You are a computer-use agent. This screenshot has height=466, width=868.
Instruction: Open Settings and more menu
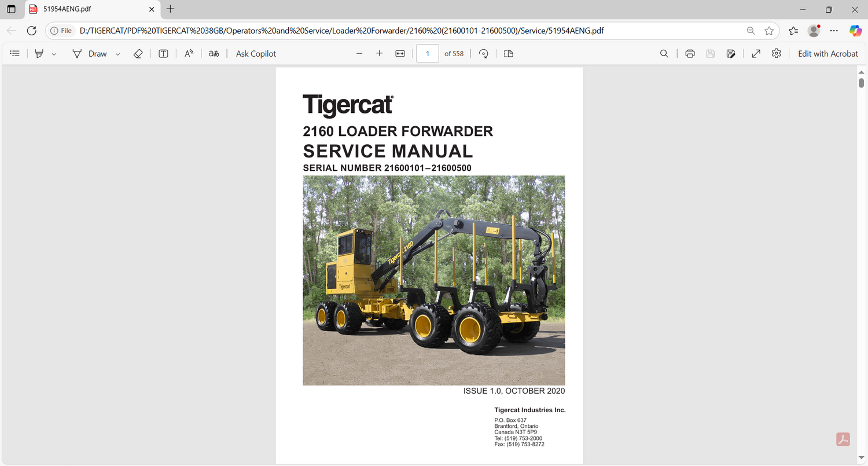pyautogui.click(x=834, y=31)
